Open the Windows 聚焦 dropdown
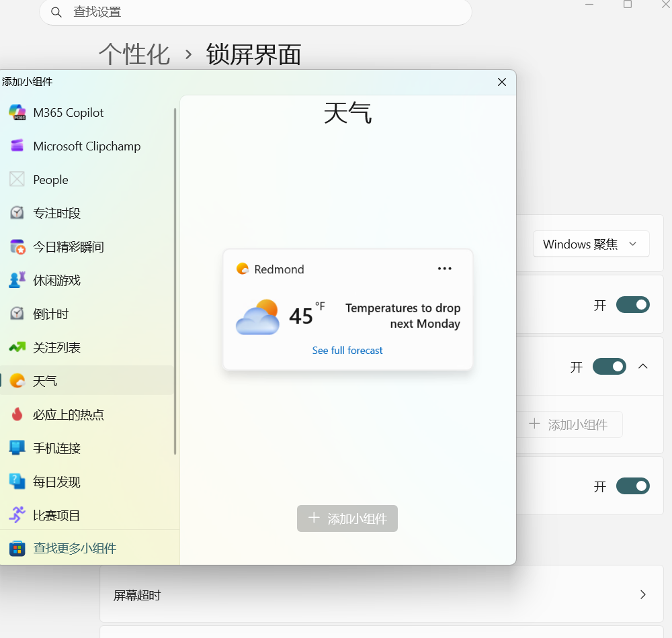The height and width of the screenshot is (638, 672). point(591,244)
